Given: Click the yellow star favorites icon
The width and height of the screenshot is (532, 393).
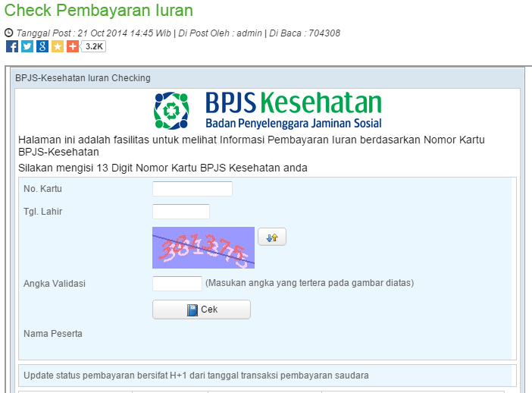Looking at the screenshot, I should tap(58, 46).
